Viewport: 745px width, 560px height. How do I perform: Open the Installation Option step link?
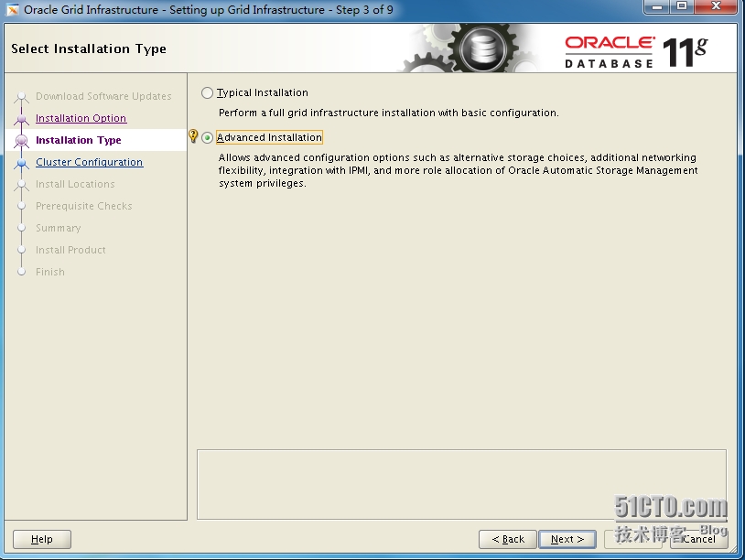click(x=81, y=118)
